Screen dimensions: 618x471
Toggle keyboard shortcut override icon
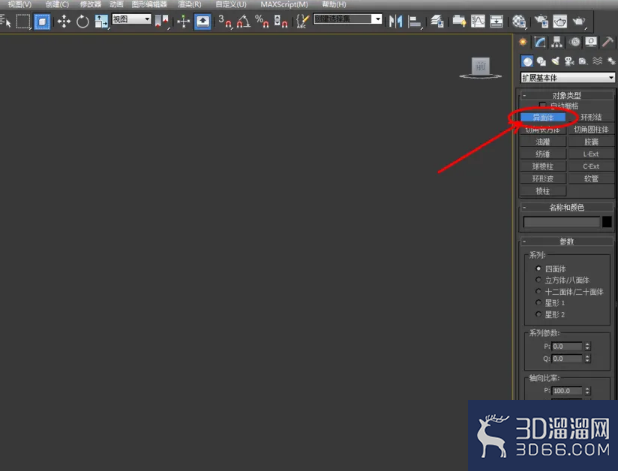(203, 21)
